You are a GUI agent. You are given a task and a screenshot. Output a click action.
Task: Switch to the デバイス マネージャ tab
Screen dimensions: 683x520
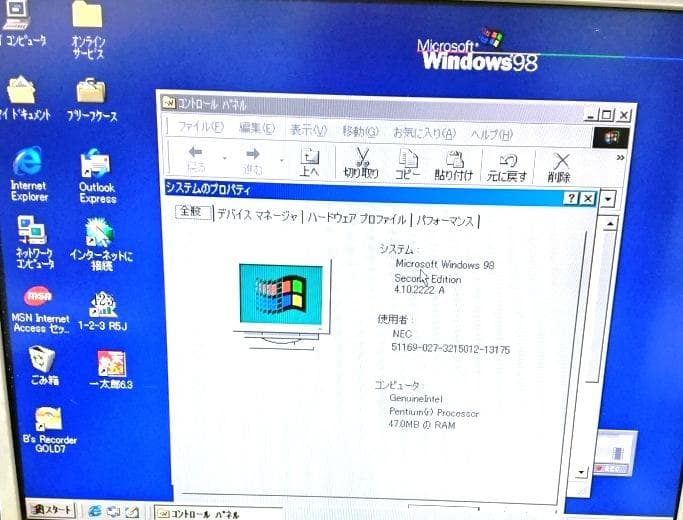[257, 215]
